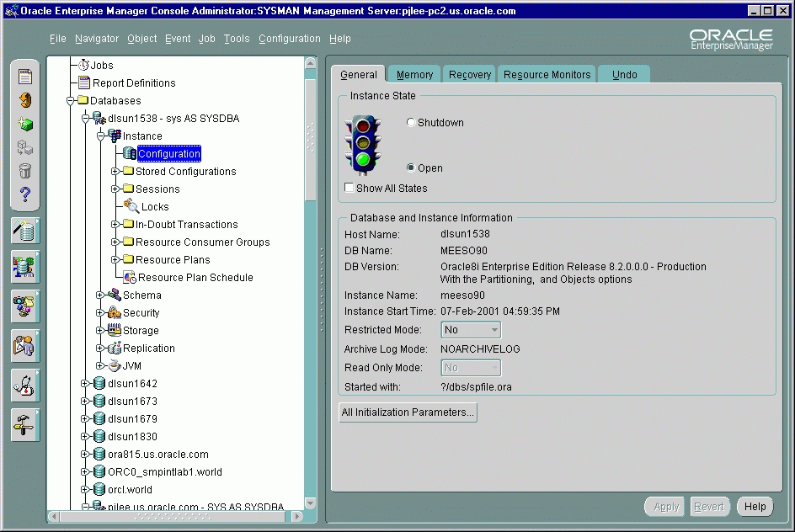The height and width of the screenshot is (532, 795).
Task: Collapse the Databases folder node
Action: pyautogui.click(x=71, y=101)
